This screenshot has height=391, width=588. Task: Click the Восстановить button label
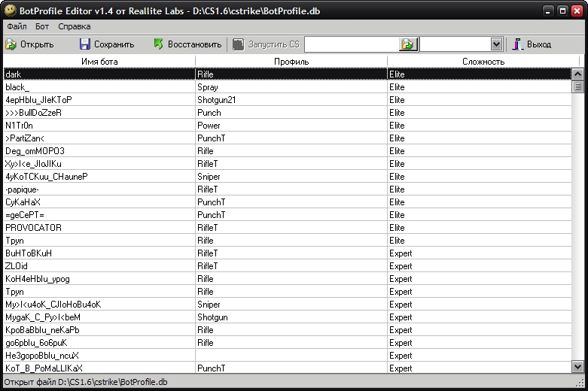click(x=195, y=44)
